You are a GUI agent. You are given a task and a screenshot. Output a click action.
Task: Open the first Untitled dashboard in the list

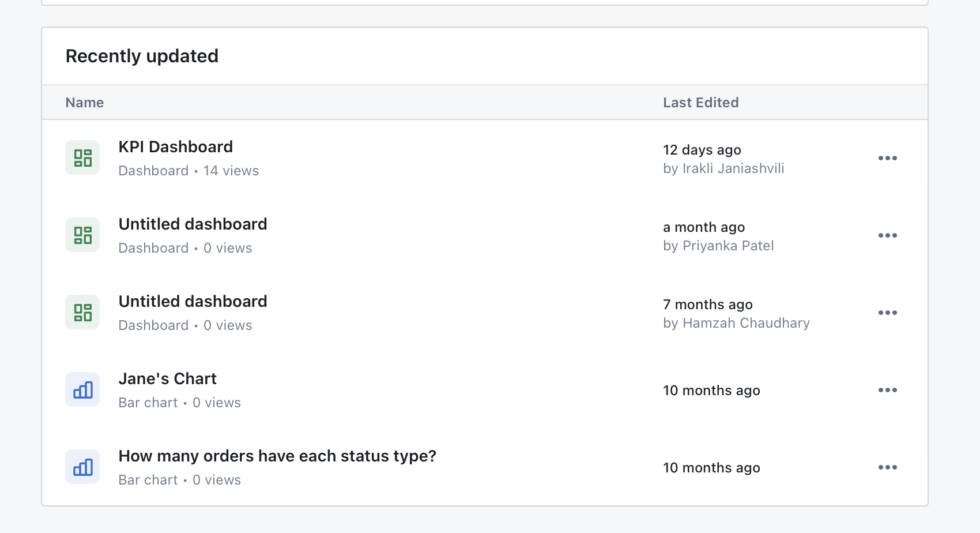pyautogui.click(x=193, y=224)
